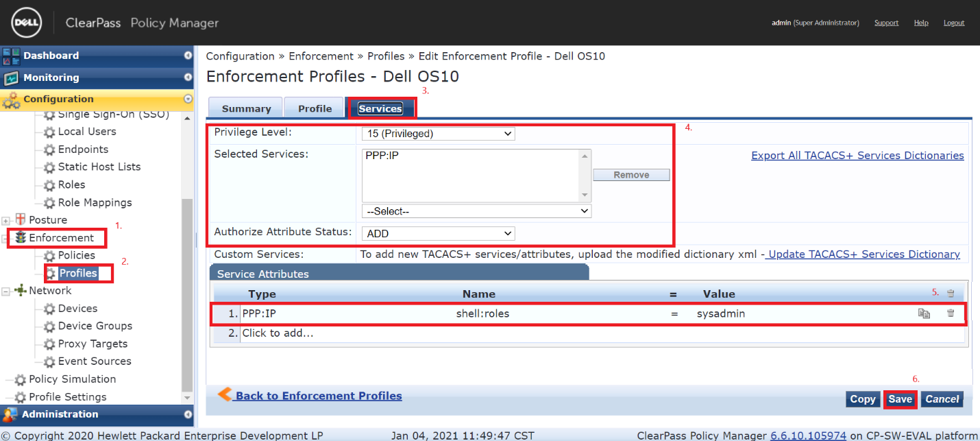This screenshot has height=441, width=980.
Task: Open Role Mappings in navigation tree
Action: (x=95, y=203)
